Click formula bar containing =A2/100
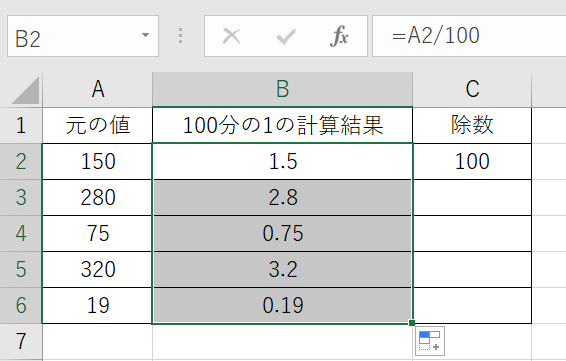 (x=469, y=36)
